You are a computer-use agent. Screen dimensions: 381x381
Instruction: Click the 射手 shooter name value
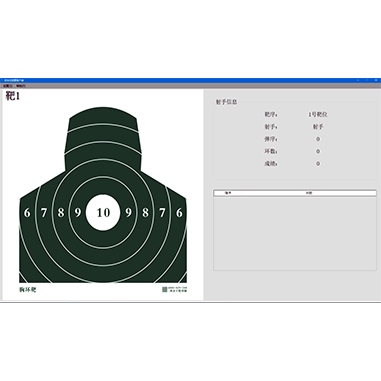tap(318, 127)
